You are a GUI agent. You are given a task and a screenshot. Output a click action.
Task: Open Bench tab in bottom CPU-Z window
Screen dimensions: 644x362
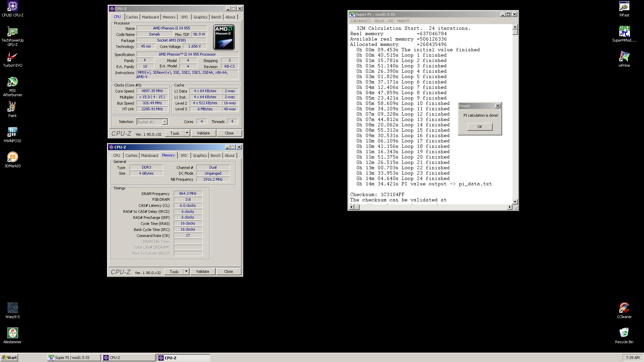pos(215,156)
